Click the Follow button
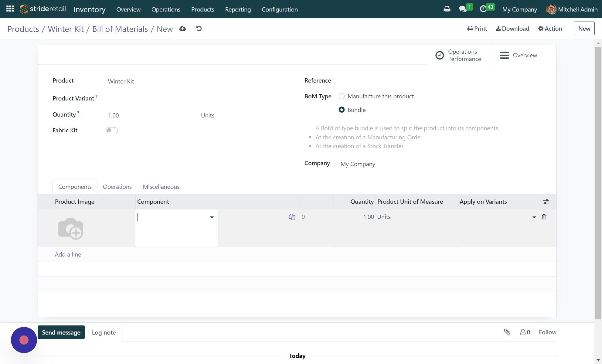Screen dimensions: 602x364 pos(547,332)
